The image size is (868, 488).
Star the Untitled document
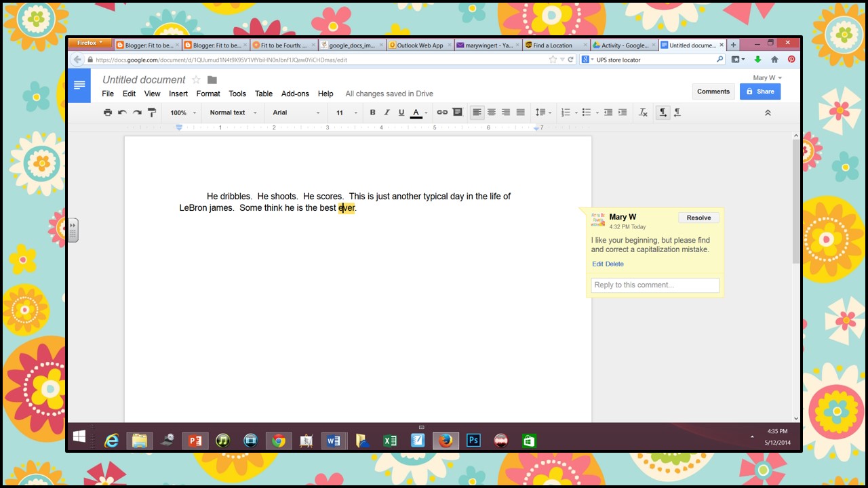click(x=196, y=80)
